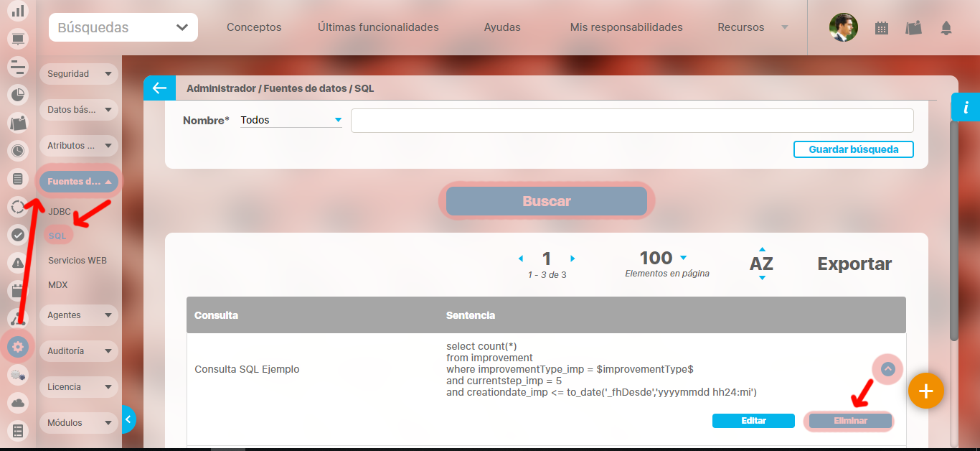The image size is (980, 451).
Task: Click the user profile avatar
Action: [843, 28]
